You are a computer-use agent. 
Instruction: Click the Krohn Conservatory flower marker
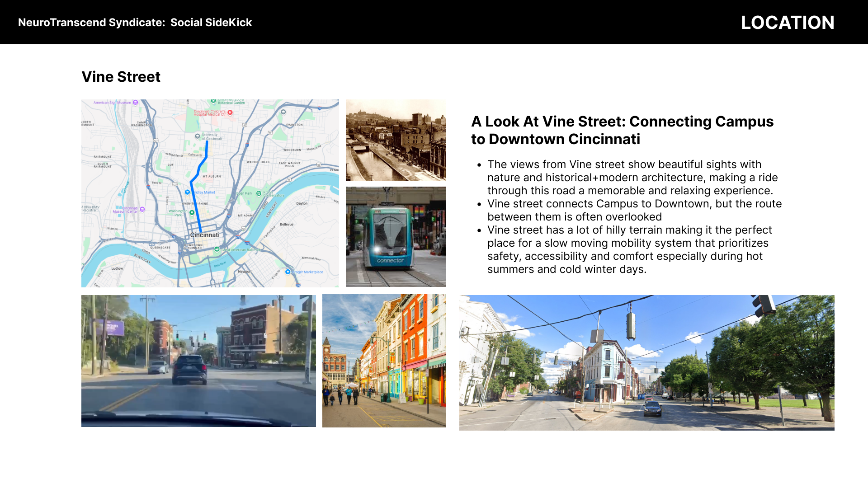click(259, 193)
